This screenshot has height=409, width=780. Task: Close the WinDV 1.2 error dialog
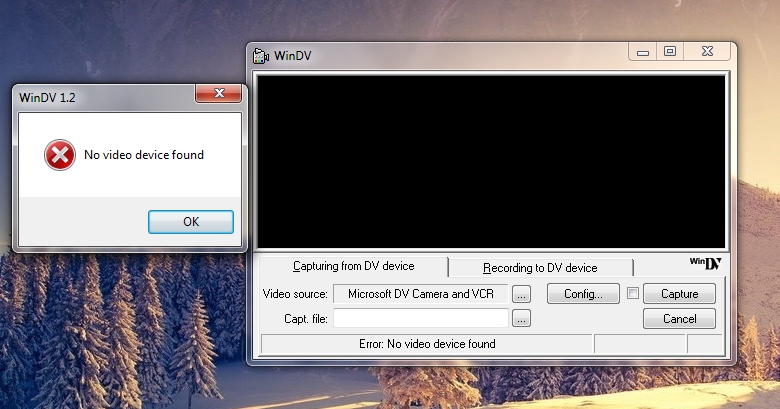(219, 93)
